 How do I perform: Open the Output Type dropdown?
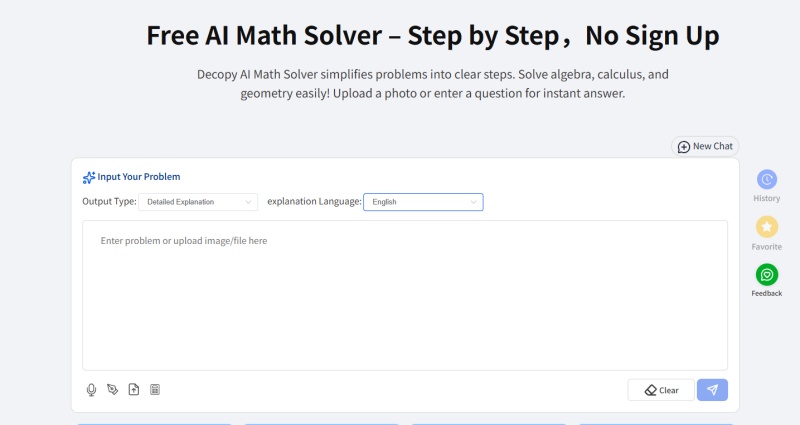pyautogui.click(x=198, y=202)
